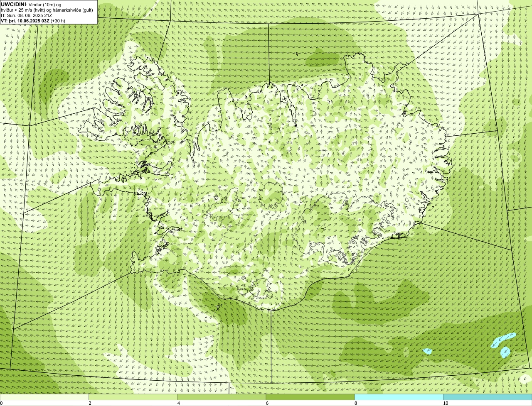
Task: Click the 2–4 m/s light green legend color
Action: pos(133,397)
